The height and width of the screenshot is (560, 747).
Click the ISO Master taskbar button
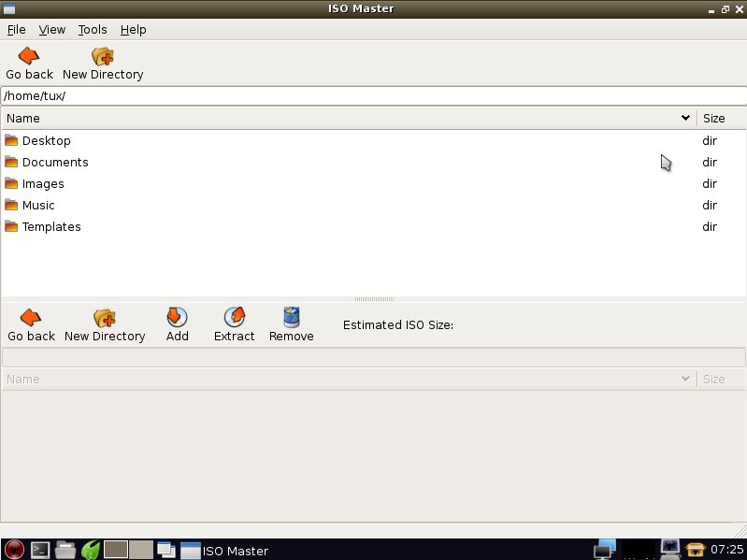[x=224, y=551]
